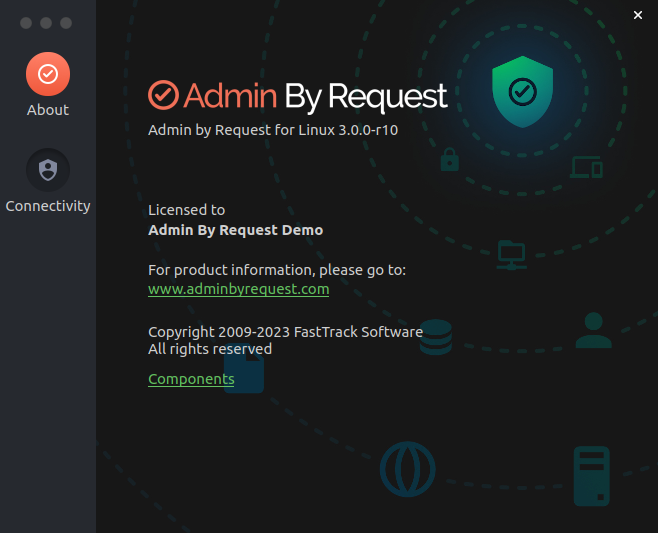Click the "Admin By Request Demo" licensee text
658x533 pixels.
tap(235, 230)
